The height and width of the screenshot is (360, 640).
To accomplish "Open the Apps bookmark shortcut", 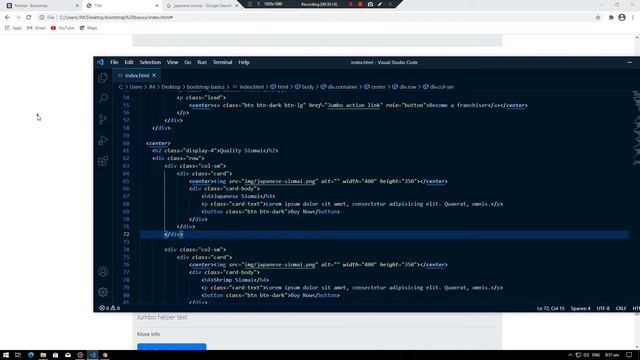I will [13, 28].
